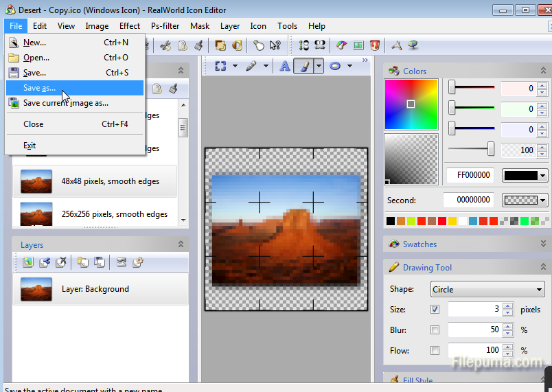
Task: Click the rectangle selection tool icon
Action: click(x=220, y=66)
